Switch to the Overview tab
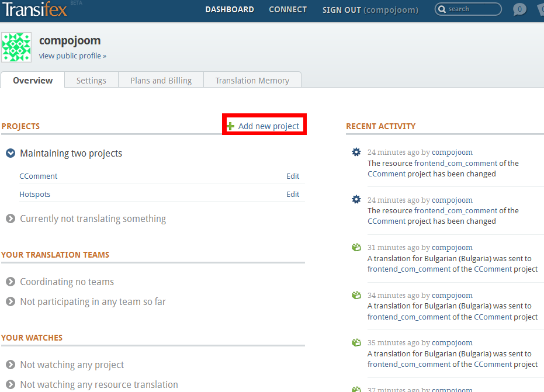 (x=33, y=80)
